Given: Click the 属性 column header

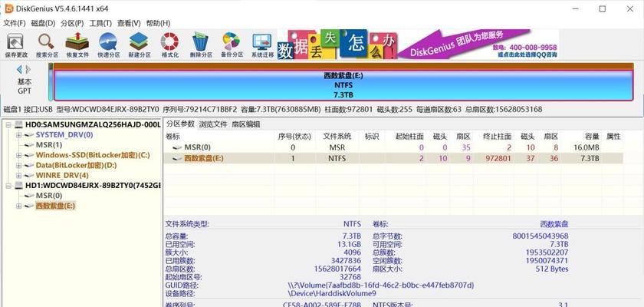Looking at the screenshot, I should click(x=613, y=137).
